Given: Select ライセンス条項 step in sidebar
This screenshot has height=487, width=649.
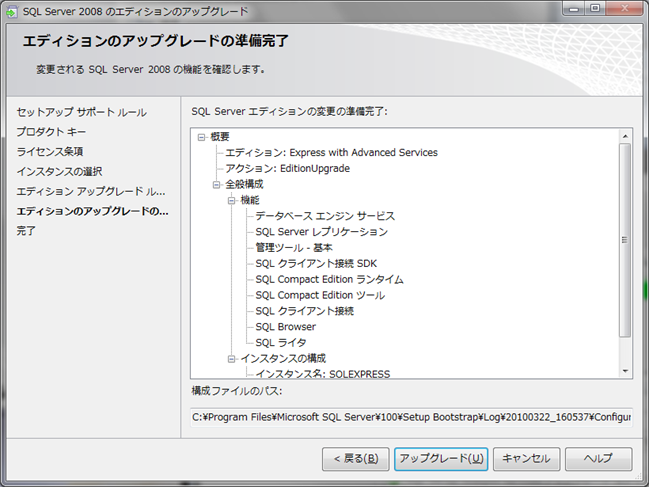Looking at the screenshot, I should click(x=50, y=151).
